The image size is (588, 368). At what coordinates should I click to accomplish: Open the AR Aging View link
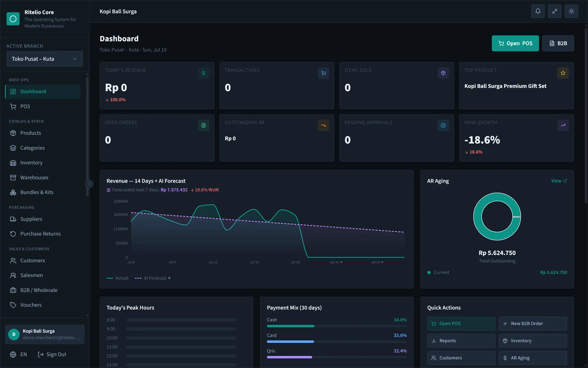coord(559,181)
